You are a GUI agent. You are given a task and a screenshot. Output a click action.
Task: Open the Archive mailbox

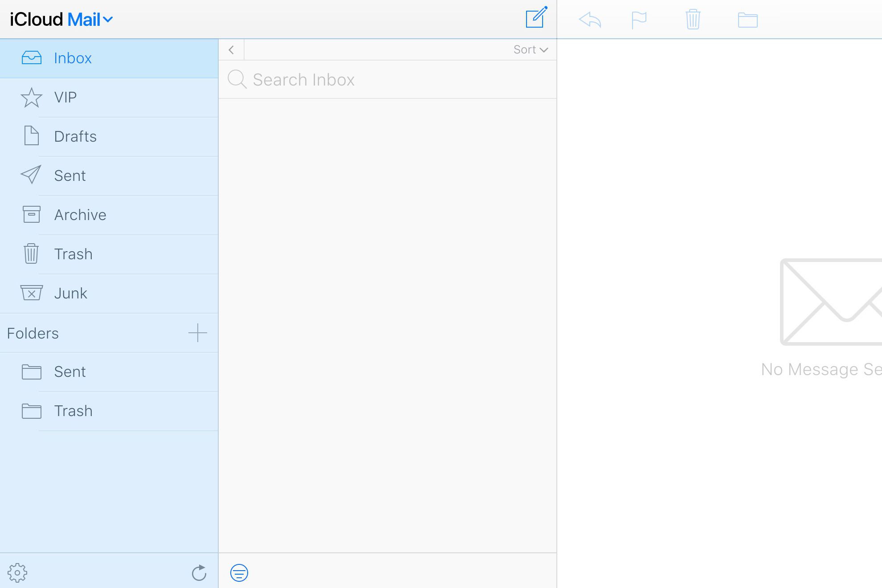click(109, 215)
